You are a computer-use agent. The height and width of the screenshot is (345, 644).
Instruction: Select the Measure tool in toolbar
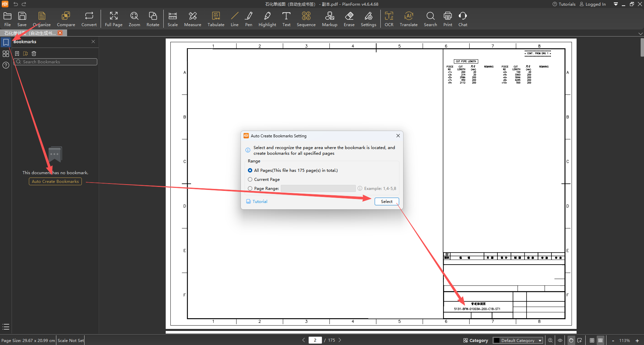click(x=193, y=19)
